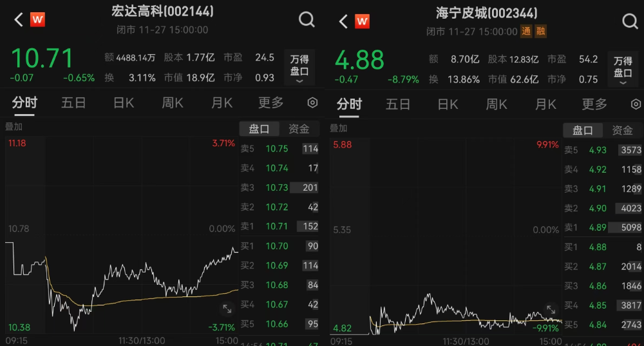Select 卖2 order row at 10.72
This screenshot has height=346, width=644.
click(x=279, y=207)
